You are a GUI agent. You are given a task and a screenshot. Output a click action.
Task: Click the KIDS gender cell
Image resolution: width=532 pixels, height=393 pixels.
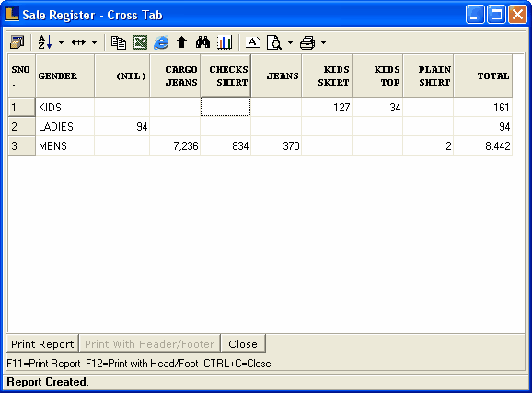click(x=64, y=108)
